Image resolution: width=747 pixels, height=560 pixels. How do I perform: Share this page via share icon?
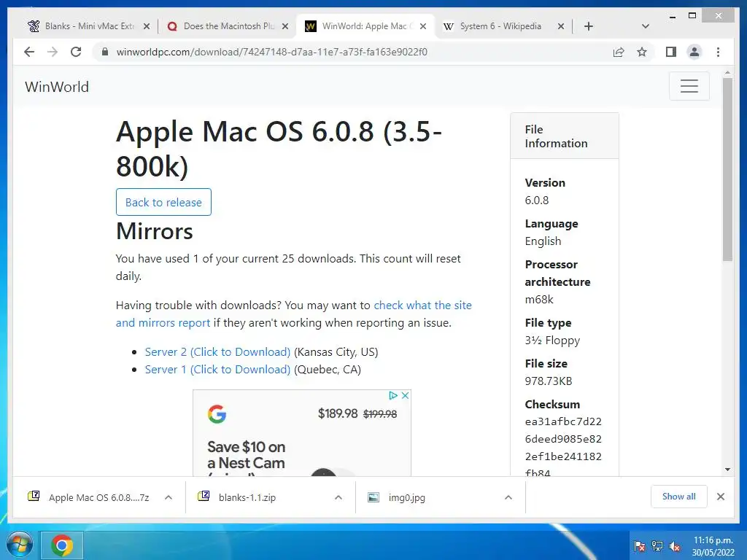(x=619, y=52)
